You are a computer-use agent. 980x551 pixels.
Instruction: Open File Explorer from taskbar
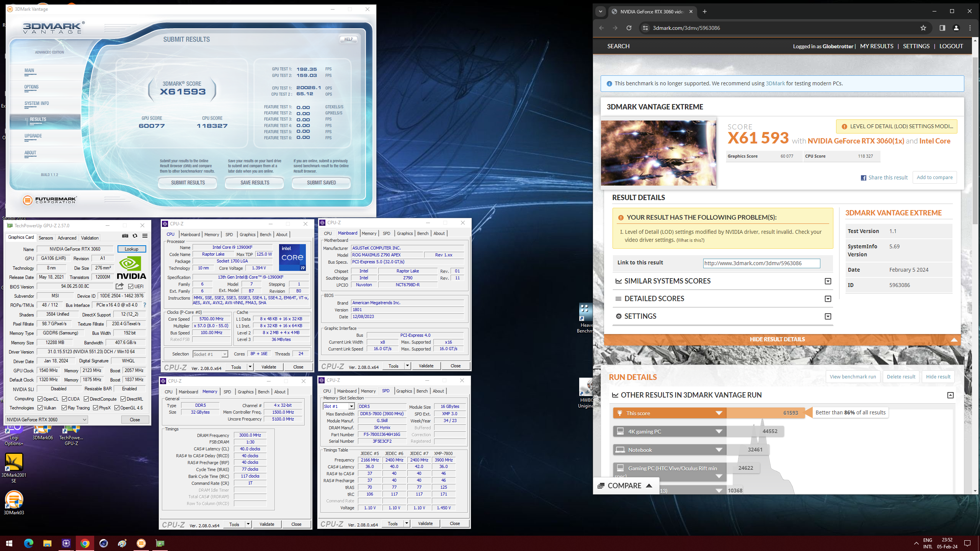(47, 543)
